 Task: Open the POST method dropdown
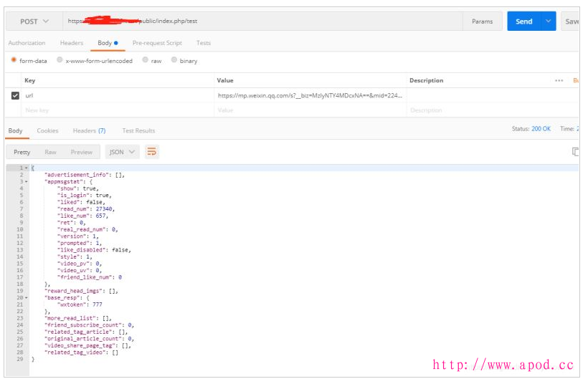pyautogui.click(x=34, y=21)
